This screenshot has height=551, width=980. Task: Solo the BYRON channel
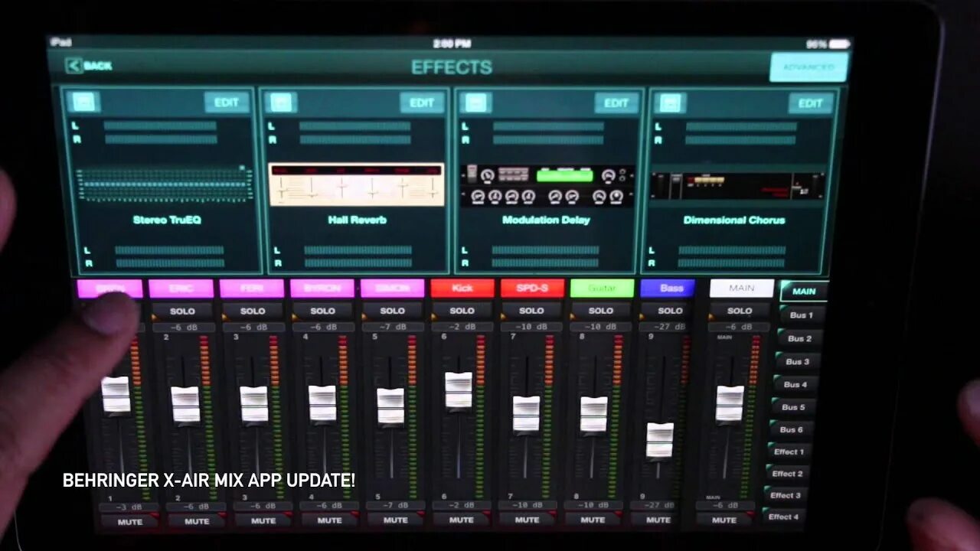(x=322, y=311)
